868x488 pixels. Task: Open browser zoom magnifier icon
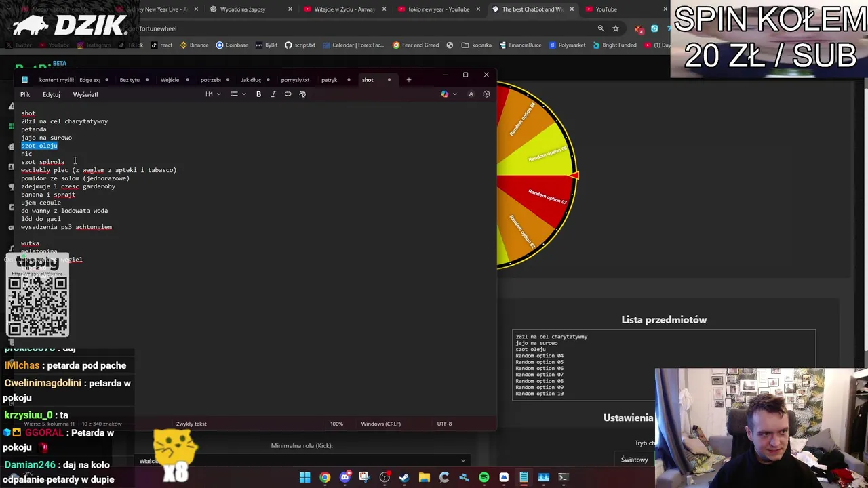(x=601, y=28)
